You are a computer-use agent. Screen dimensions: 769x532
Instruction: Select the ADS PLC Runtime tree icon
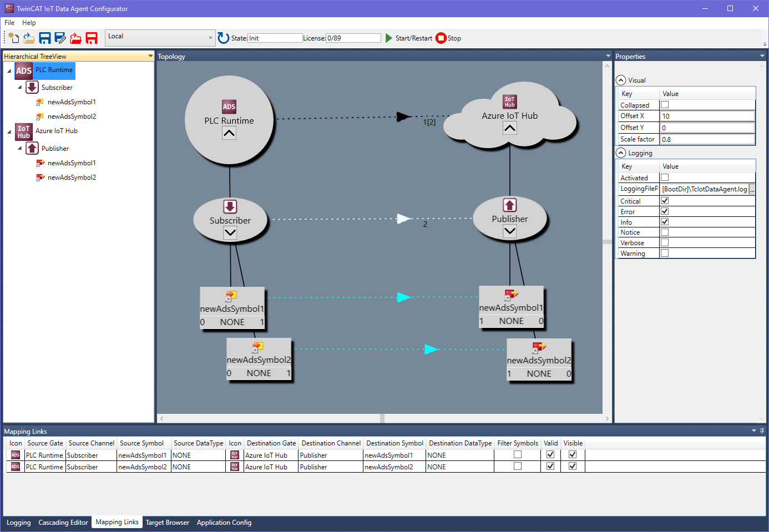(24, 70)
